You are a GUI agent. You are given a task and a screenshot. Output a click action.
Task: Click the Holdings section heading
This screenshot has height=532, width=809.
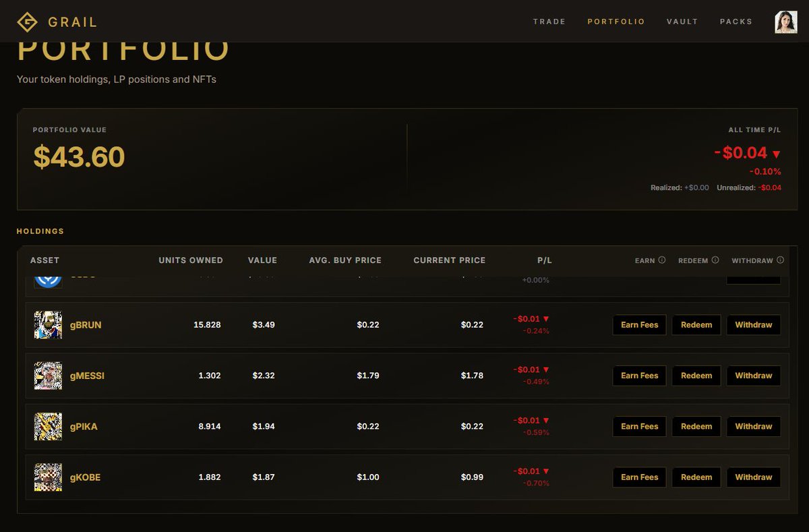[x=40, y=231]
